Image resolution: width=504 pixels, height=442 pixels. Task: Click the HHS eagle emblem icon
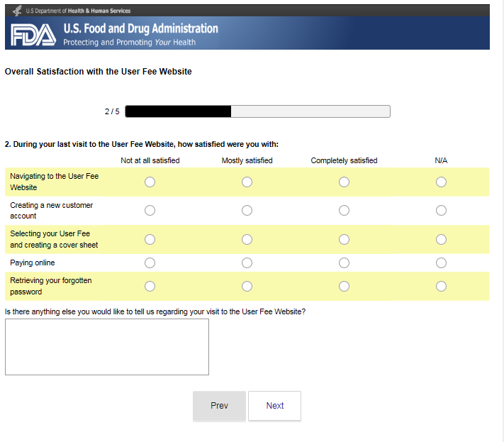tap(18, 11)
